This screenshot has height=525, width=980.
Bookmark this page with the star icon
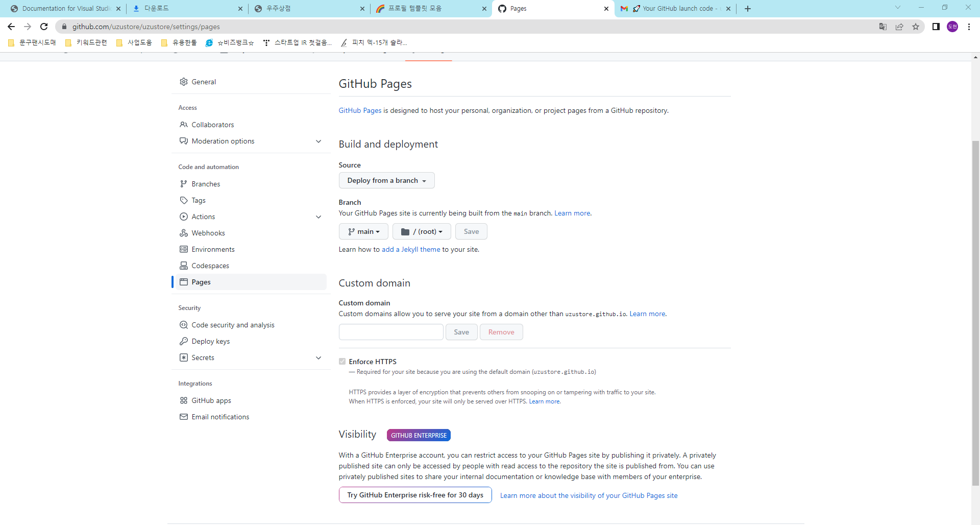916,27
